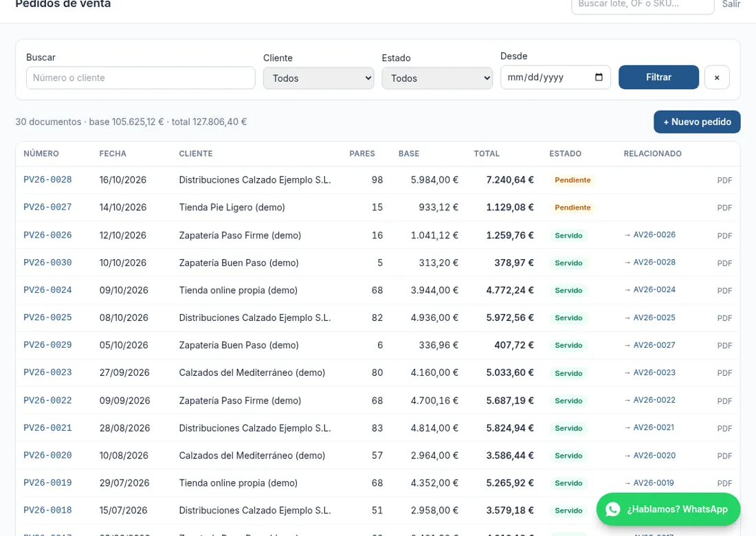Click the Desde date input
756x536 pixels.
[x=555, y=77]
